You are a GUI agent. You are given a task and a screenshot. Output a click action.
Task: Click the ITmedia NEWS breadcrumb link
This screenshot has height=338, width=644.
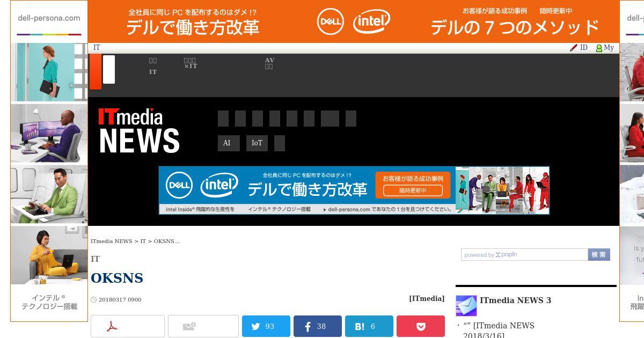point(112,241)
